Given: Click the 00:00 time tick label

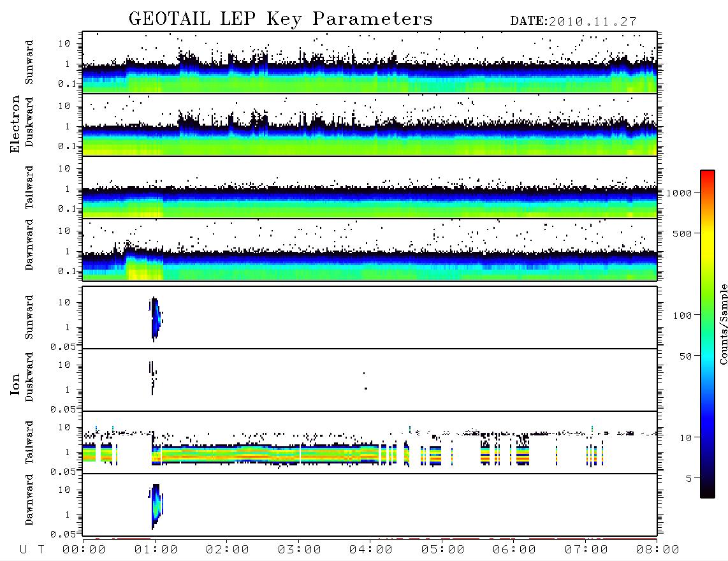Looking at the screenshot, I should [84, 550].
